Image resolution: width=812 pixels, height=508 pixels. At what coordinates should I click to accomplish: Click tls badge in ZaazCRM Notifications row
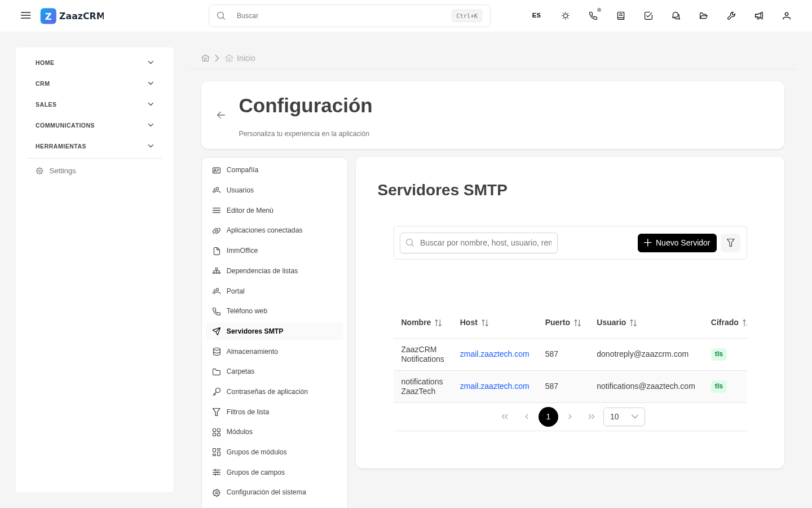(x=719, y=354)
